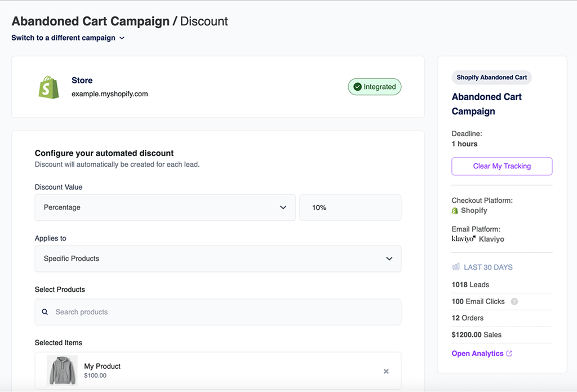Click the external-link icon after Open Analytics

point(509,354)
